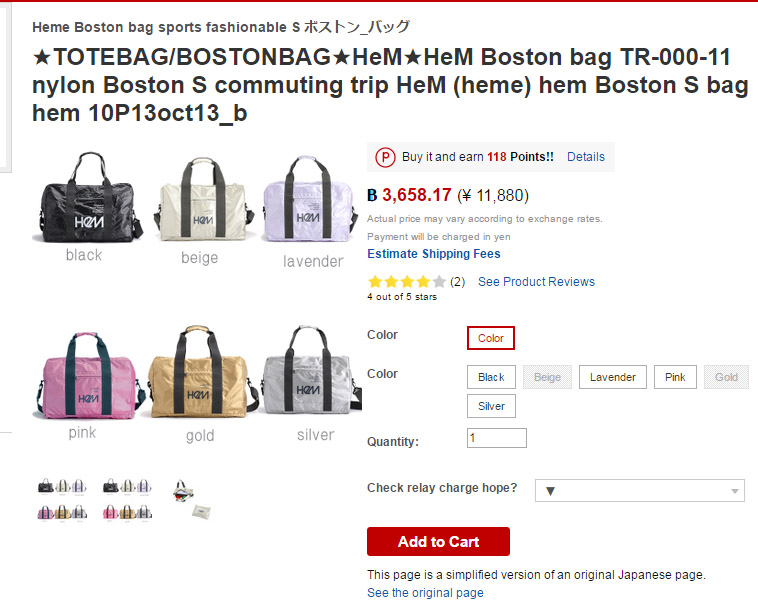The width and height of the screenshot is (758, 605).
Task: Open Estimate Shipping Fees link
Action: coord(432,254)
